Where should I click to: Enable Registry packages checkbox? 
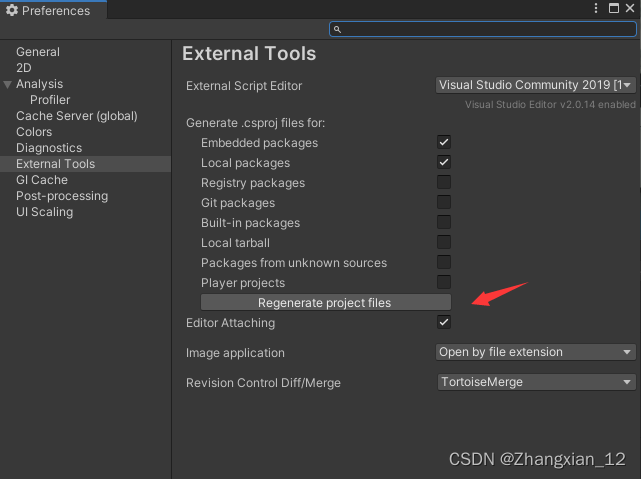click(444, 182)
